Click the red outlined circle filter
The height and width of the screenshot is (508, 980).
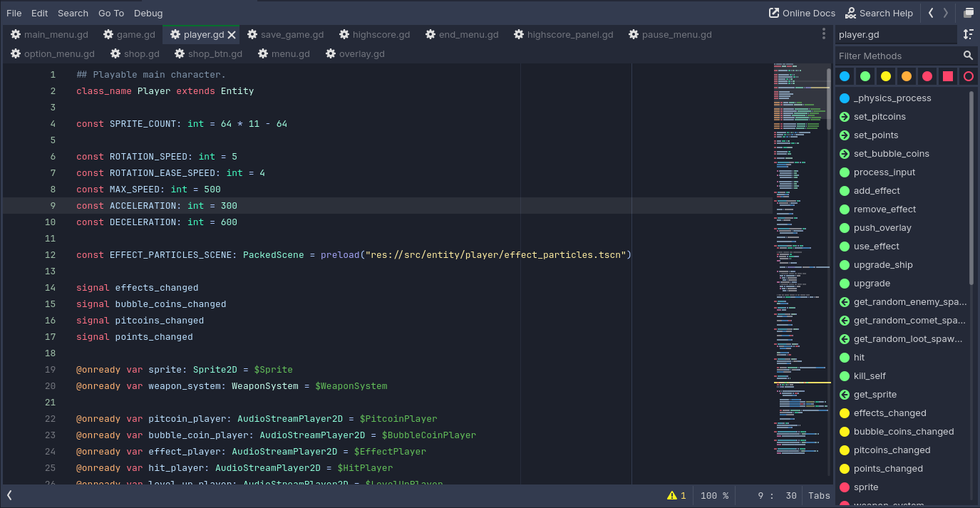click(x=968, y=76)
